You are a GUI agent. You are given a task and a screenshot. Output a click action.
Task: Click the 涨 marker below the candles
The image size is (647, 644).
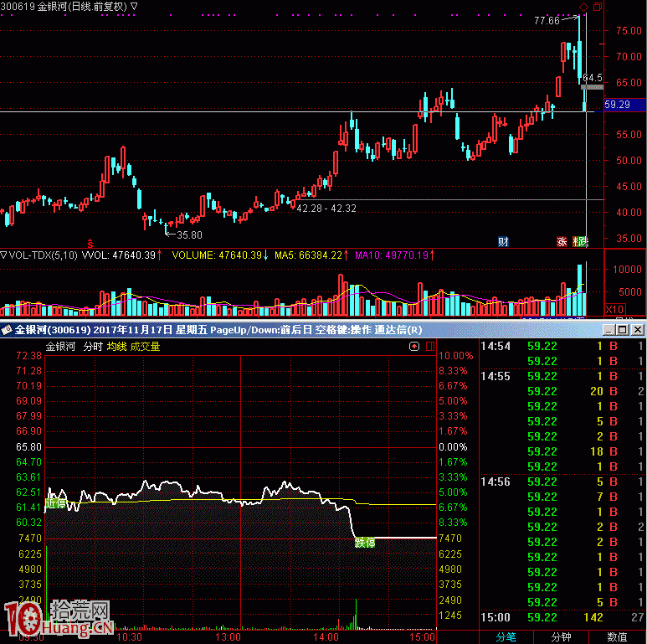562,241
